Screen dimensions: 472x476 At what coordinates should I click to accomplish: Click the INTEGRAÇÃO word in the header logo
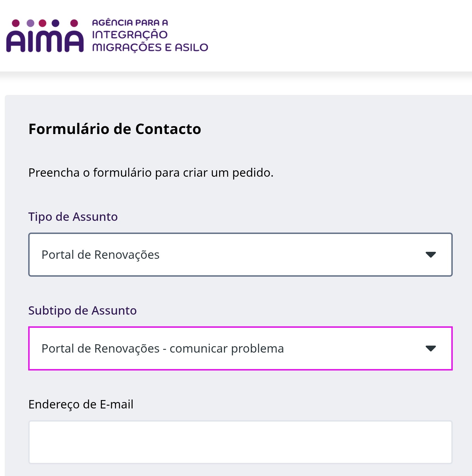[130, 35]
